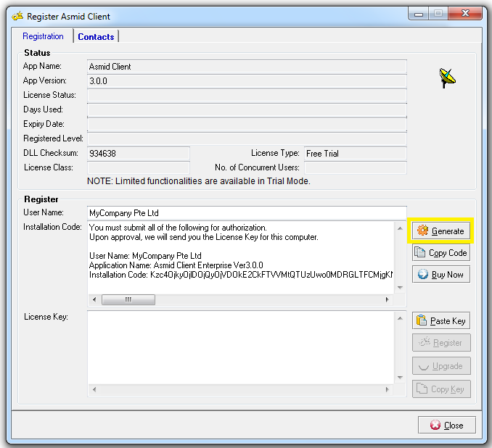Click the License Type field

[355, 154]
